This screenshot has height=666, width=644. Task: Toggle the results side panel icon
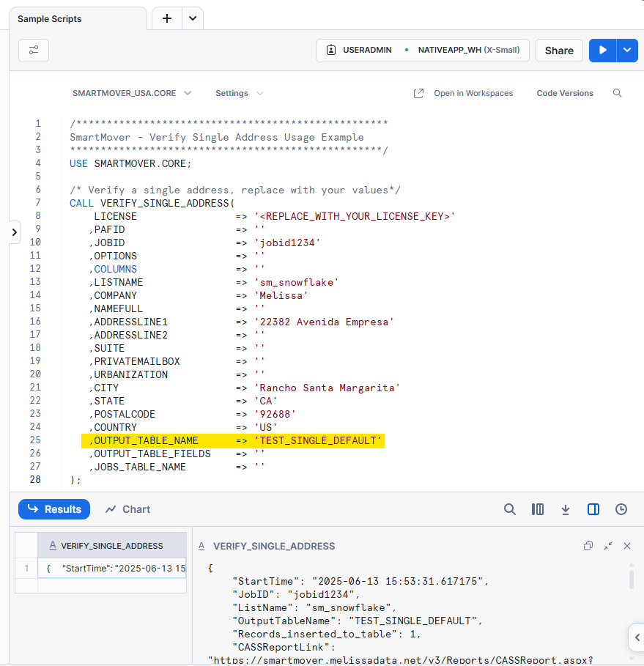[x=593, y=509]
